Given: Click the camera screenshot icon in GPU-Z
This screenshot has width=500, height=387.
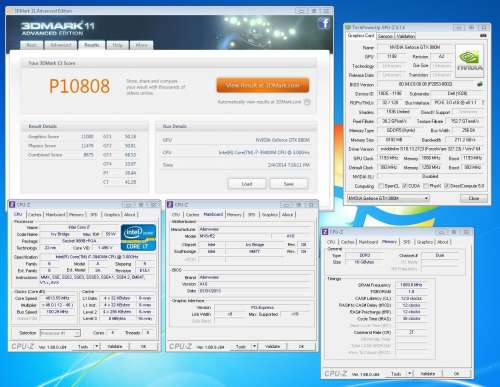Looking at the screenshot, I should (x=483, y=36).
